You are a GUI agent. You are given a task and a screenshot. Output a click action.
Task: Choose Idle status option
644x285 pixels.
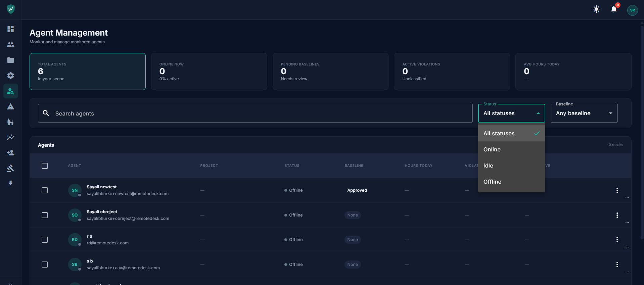click(x=511, y=165)
